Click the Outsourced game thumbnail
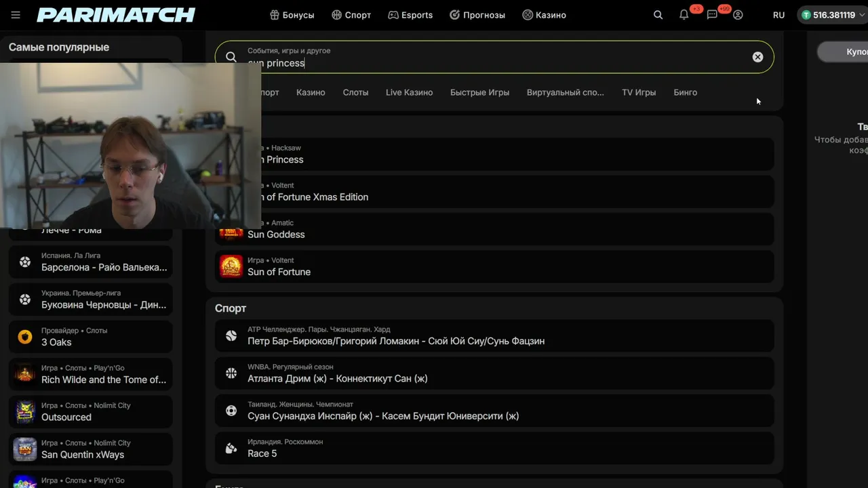 pos(25,411)
